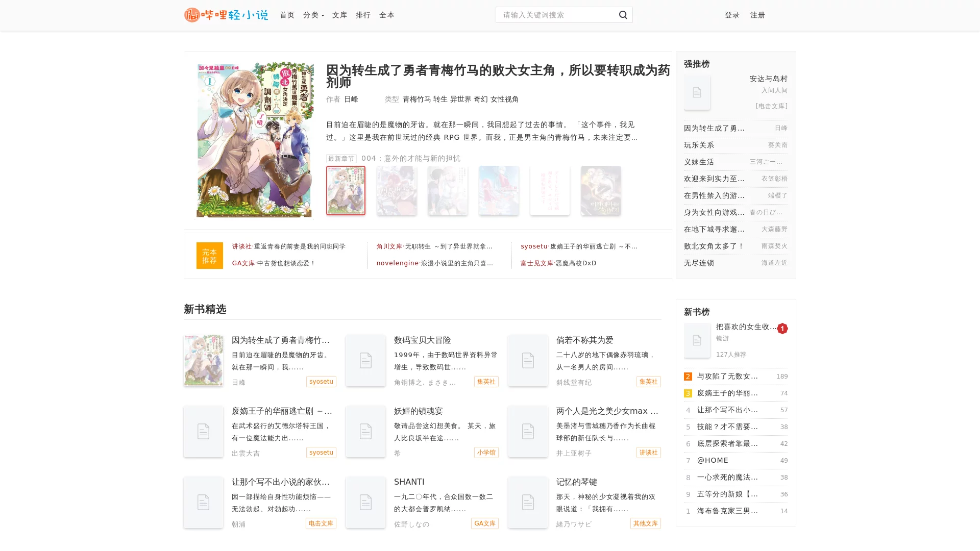Open 两个人是光之美少女max novel title
The width and height of the screenshot is (980, 551).
click(607, 411)
